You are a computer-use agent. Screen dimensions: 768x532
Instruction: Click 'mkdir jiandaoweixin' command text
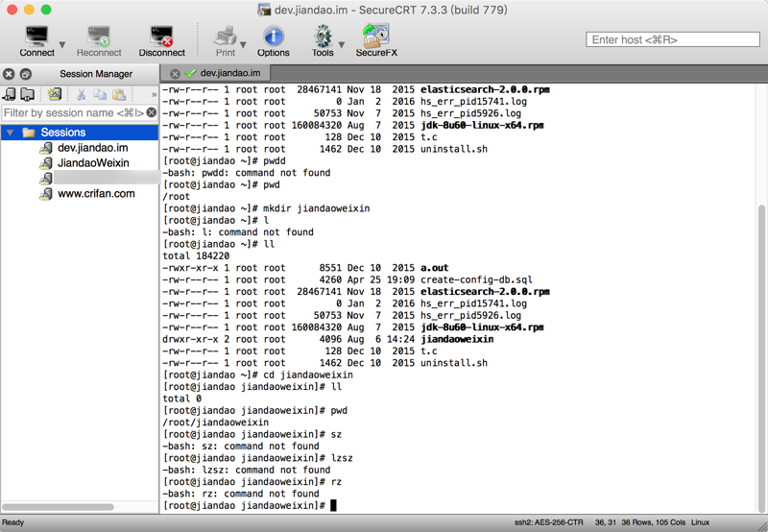317,208
